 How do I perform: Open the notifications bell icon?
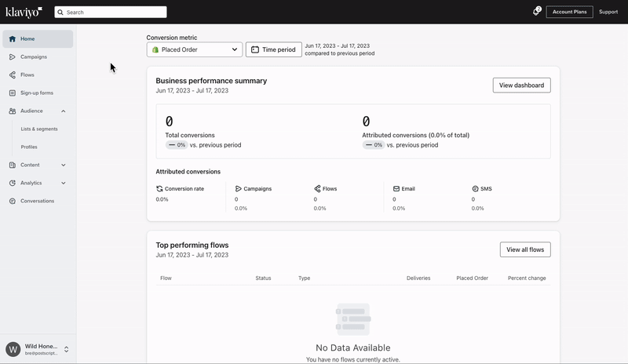[536, 12]
